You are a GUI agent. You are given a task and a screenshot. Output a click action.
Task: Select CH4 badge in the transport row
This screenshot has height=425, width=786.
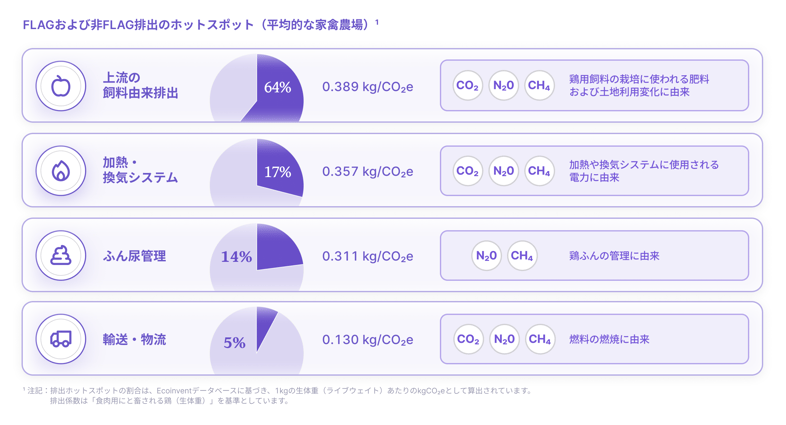point(539,340)
